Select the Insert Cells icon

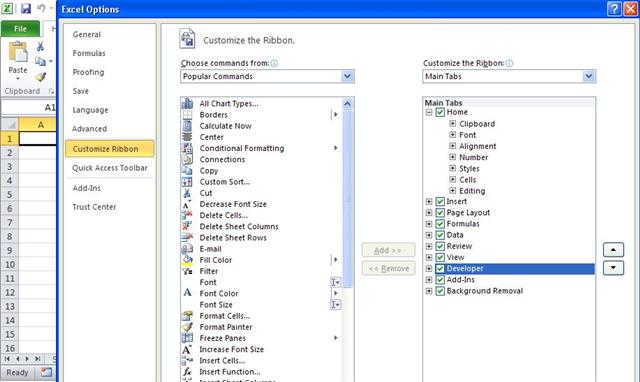(187, 360)
